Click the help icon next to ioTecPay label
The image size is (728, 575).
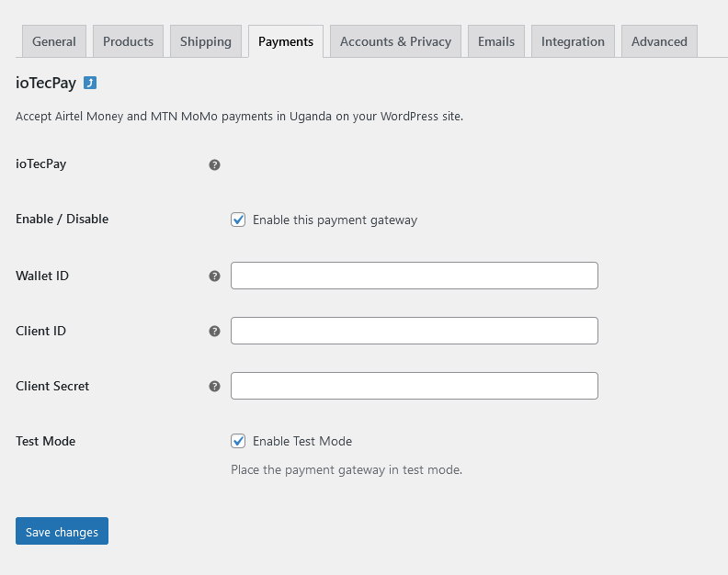(x=214, y=165)
